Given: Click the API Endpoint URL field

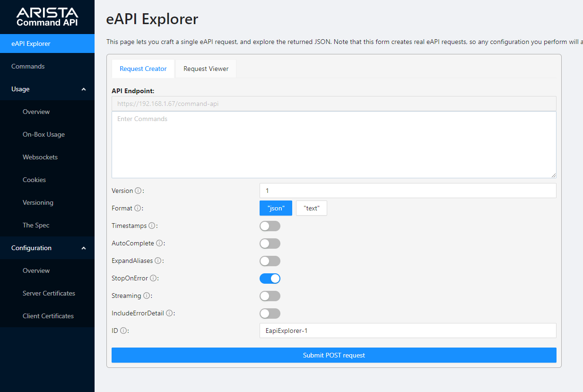Looking at the screenshot, I should (334, 104).
